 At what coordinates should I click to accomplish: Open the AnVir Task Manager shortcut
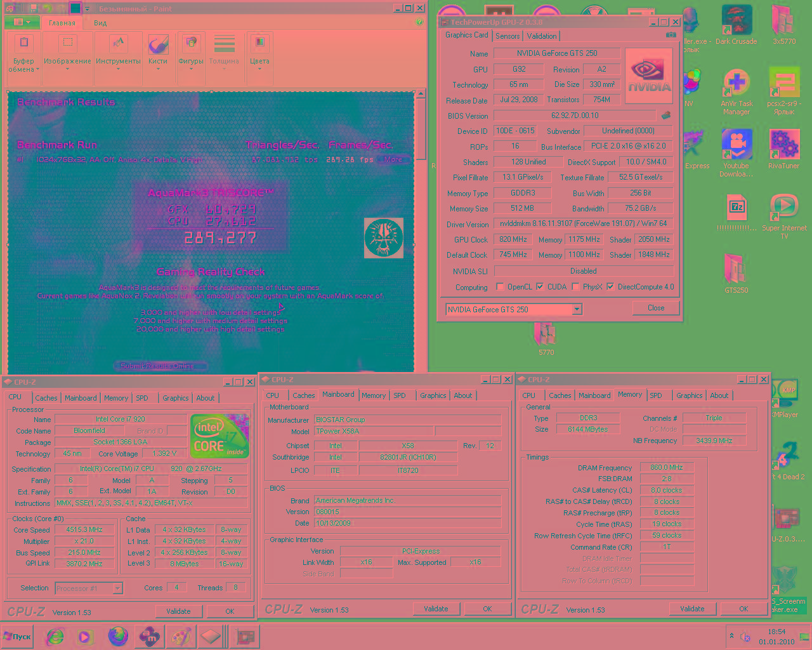click(736, 93)
